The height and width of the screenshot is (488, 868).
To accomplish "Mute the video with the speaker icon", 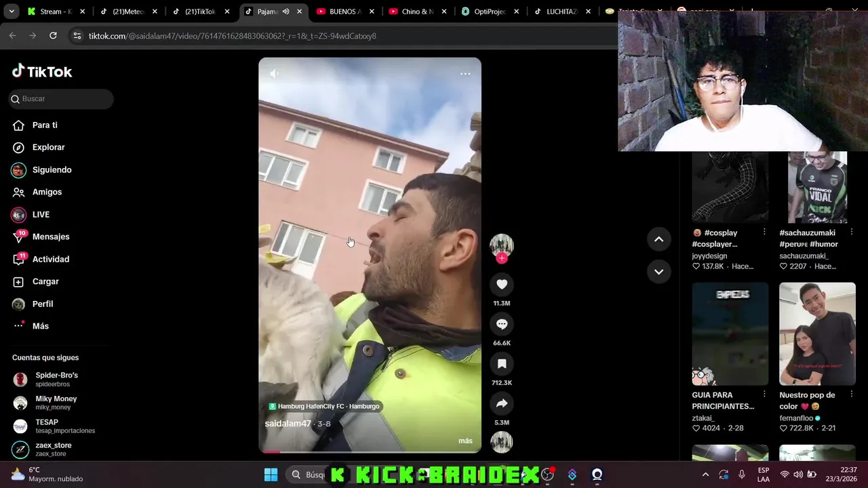I will [x=274, y=74].
